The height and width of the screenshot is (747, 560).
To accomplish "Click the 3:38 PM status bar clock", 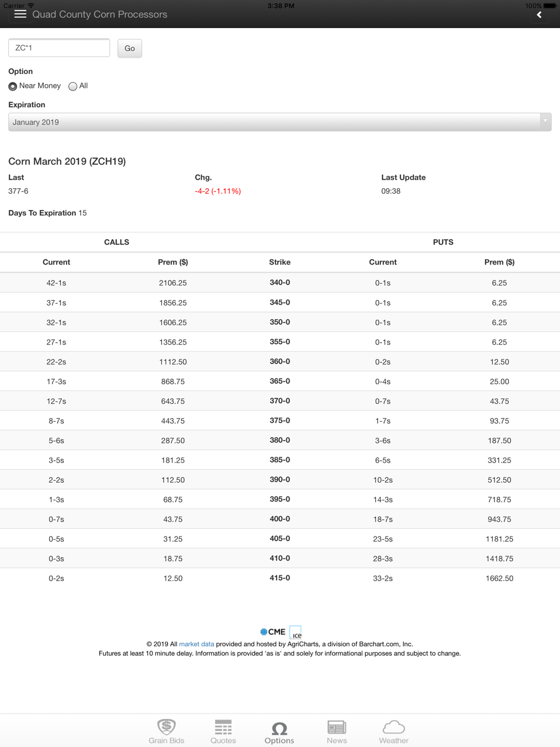I will [x=281, y=6].
